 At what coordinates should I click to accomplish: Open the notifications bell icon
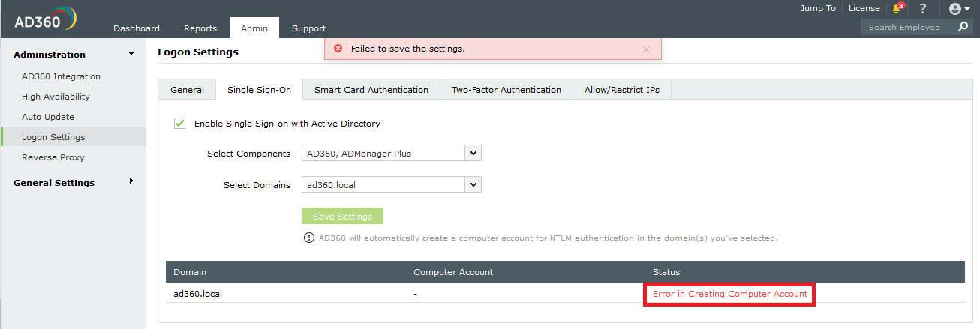point(897,9)
